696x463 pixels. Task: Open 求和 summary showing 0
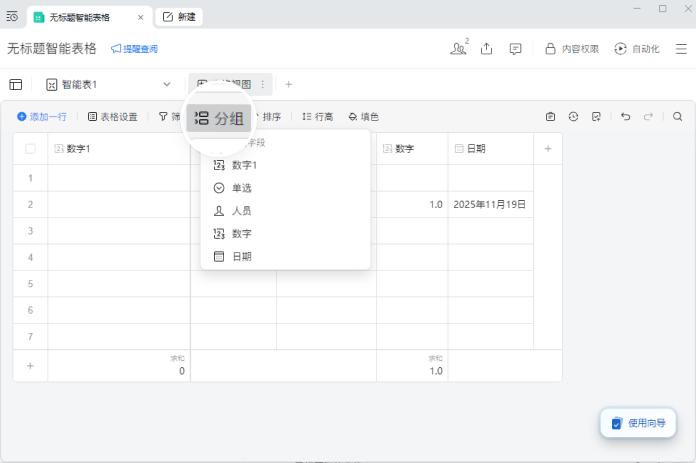point(119,366)
